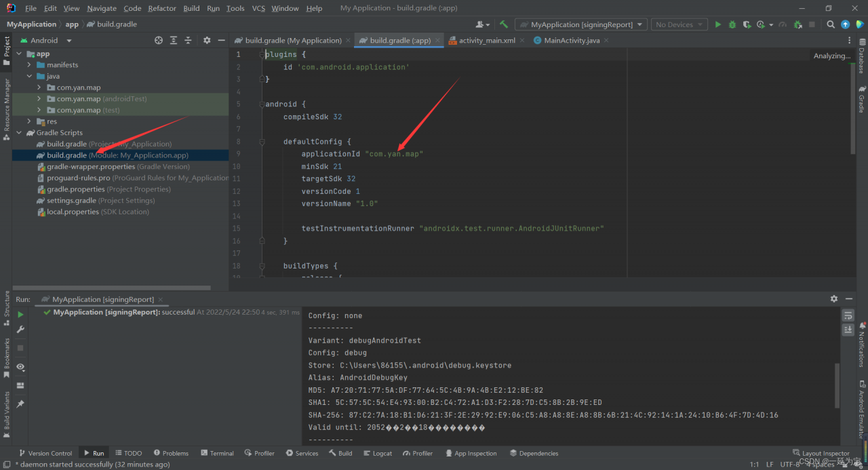This screenshot has width=868, height=470.
Task: Toggle pin tab in Run panel
Action: click(x=20, y=404)
